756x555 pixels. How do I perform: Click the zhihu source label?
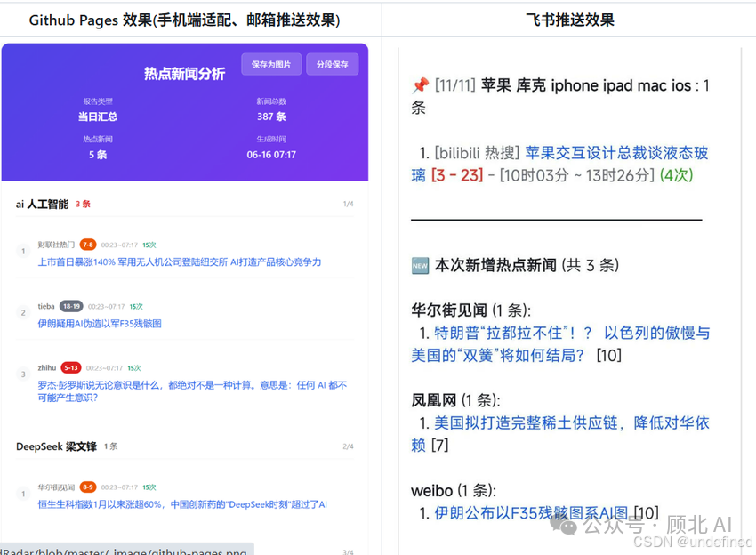coord(47,368)
